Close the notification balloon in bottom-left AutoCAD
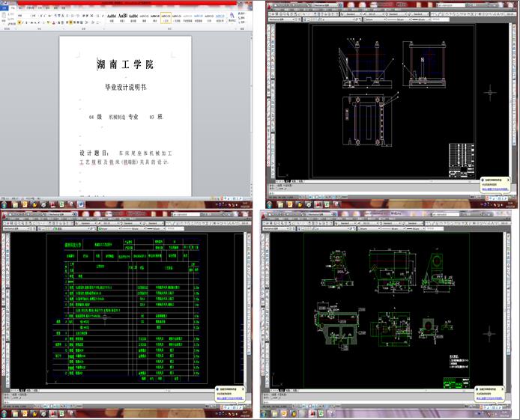Viewport: 520px width, 420px height. (x=243, y=389)
